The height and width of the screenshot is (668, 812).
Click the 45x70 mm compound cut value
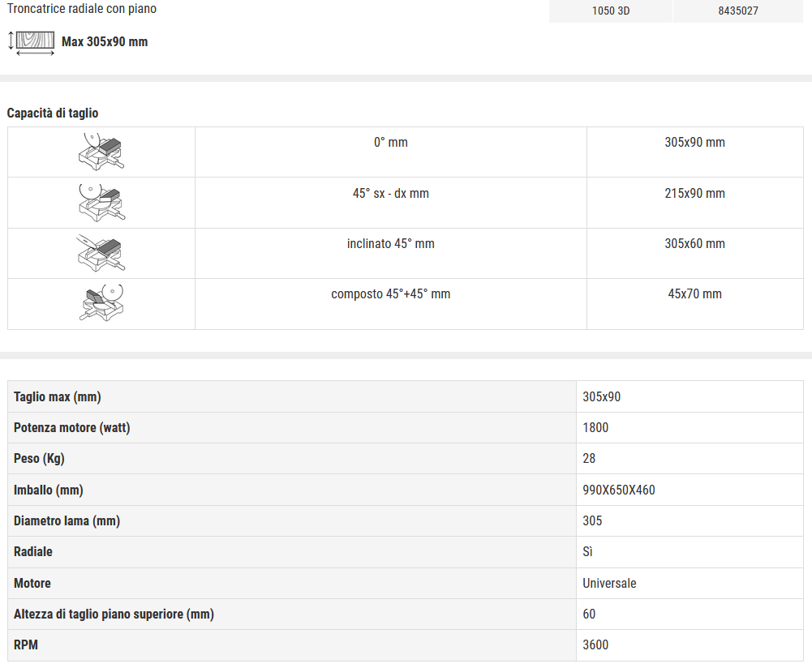pyautogui.click(x=694, y=294)
